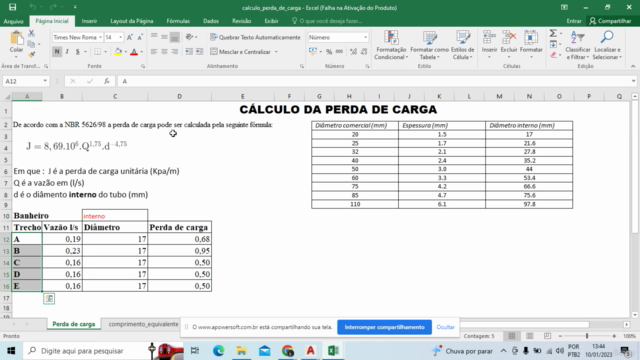Image resolution: width=640 pixels, height=360 pixels.
Task: Switch to the Inserir ribbon tab
Action: (x=89, y=21)
